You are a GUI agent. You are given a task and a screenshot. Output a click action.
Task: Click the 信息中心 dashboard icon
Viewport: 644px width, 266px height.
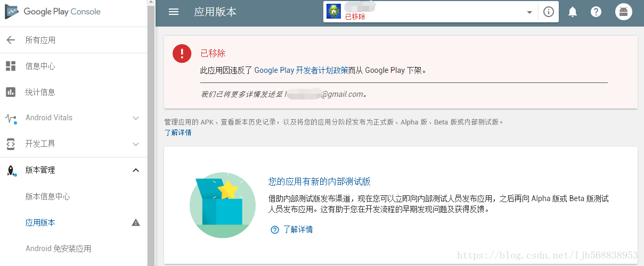(11, 66)
